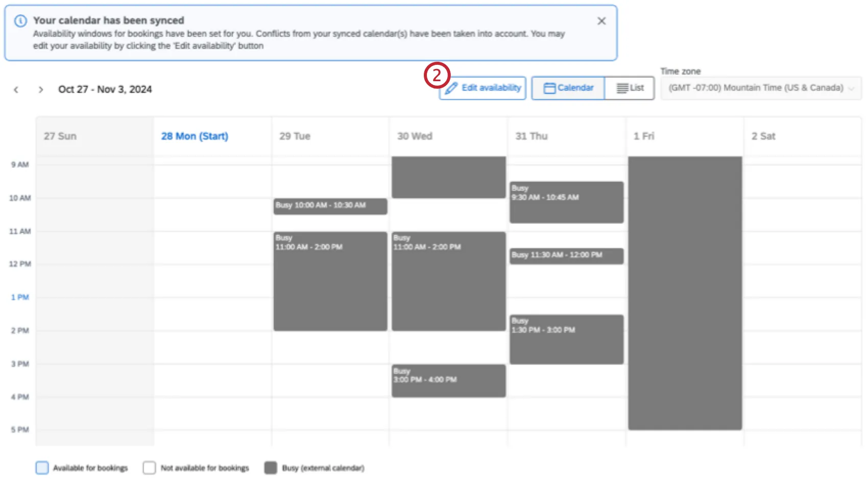Click the list lines icon on the List button
The width and height of the screenshot is (868, 480).
[621, 88]
